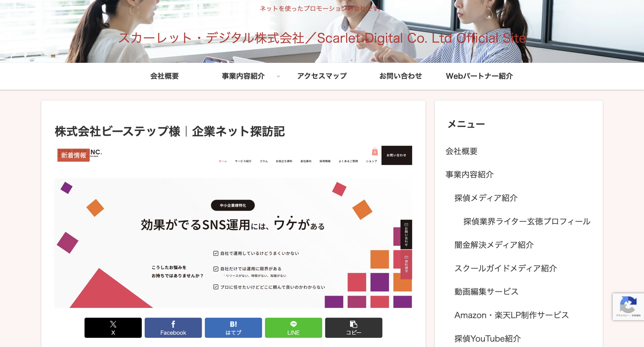Click the copy clipboard icon
The width and height of the screenshot is (644, 347).
point(353,324)
